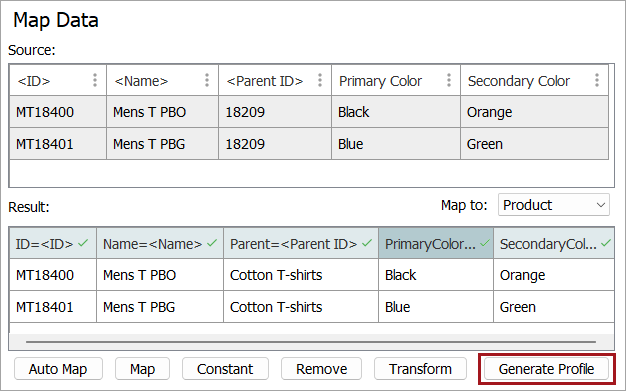Open the Secondary Color column options menu
This screenshot has width=626, height=391.
coord(597,80)
